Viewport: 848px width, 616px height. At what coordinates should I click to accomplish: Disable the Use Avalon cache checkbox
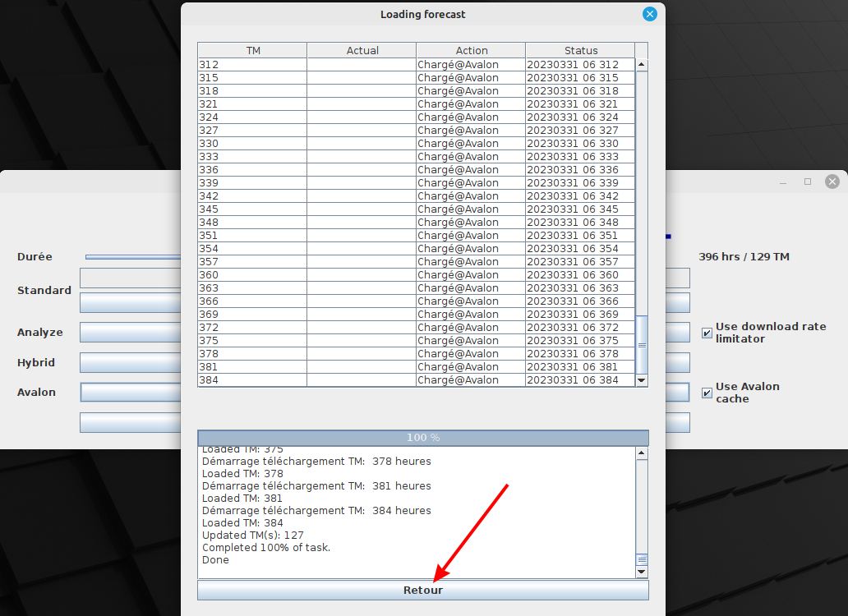coord(707,393)
